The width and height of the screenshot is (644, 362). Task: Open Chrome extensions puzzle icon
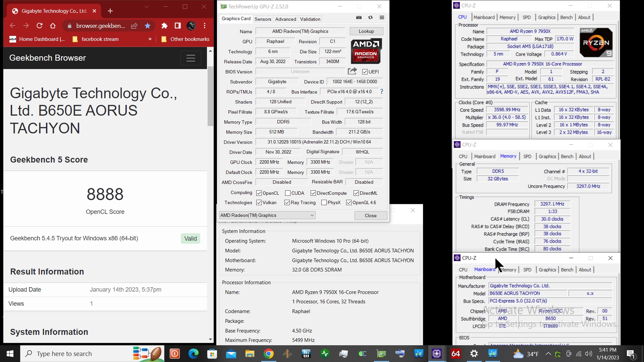tap(164, 25)
